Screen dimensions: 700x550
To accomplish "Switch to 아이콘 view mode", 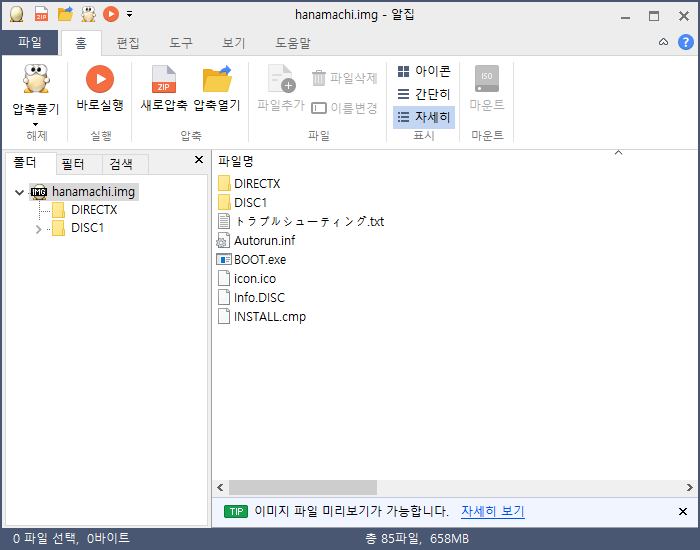I will [424, 71].
